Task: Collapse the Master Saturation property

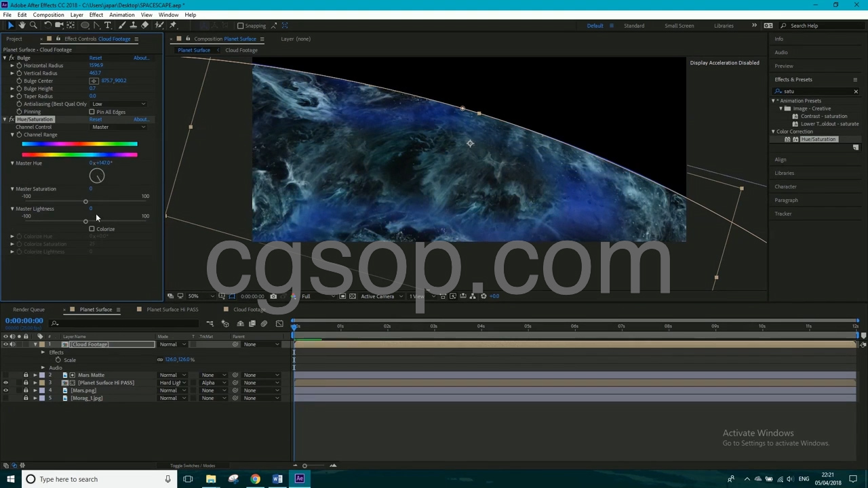Action: point(12,189)
